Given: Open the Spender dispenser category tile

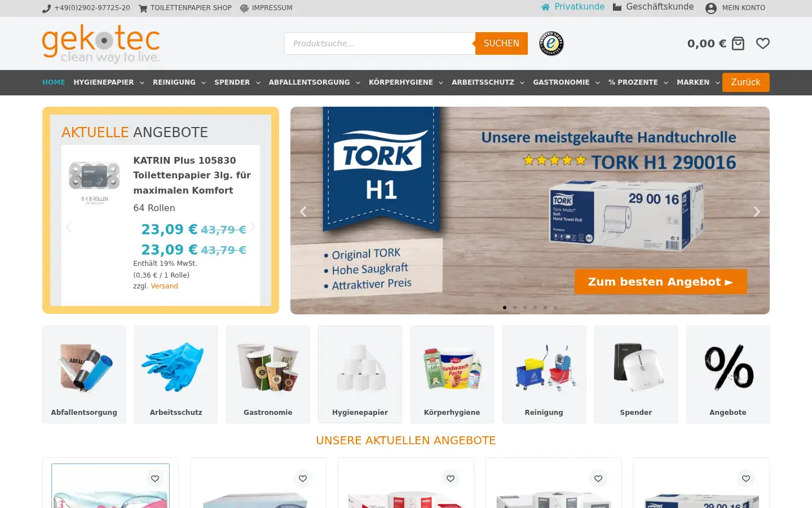Looking at the screenshot, I should pos(636,374).
